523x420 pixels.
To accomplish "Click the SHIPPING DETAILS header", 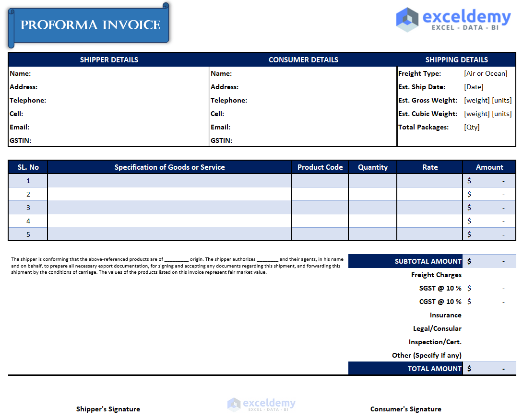I will [456, 59].
